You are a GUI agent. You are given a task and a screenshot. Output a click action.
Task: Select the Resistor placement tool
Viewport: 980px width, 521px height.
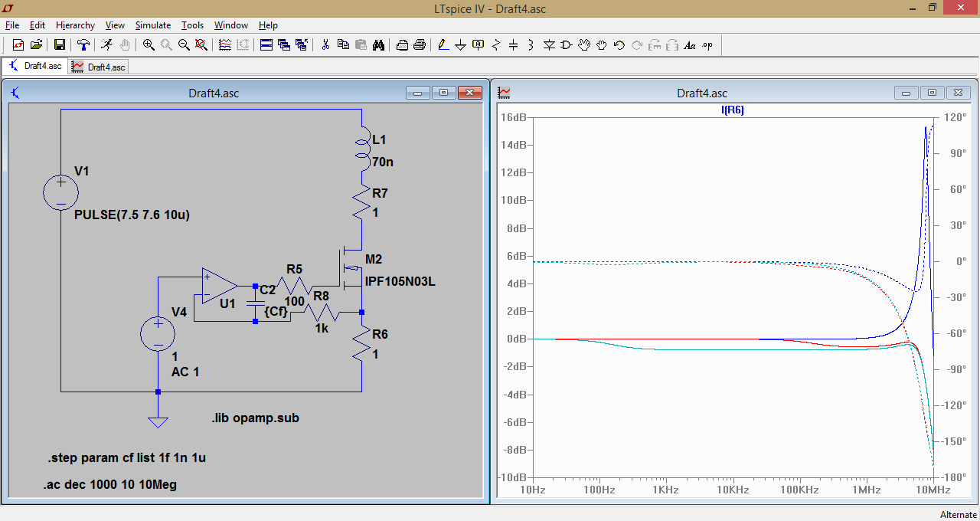pyautogui.click(x=496, y=45)
